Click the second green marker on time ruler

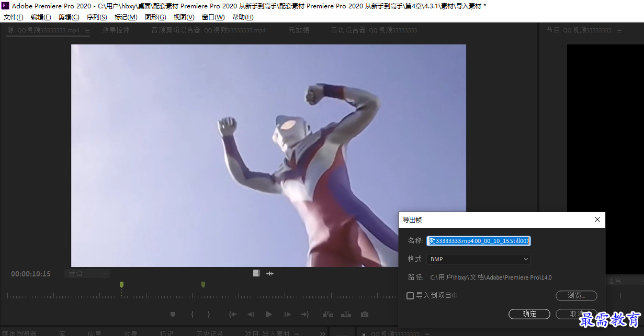click(x=203, y=285)
